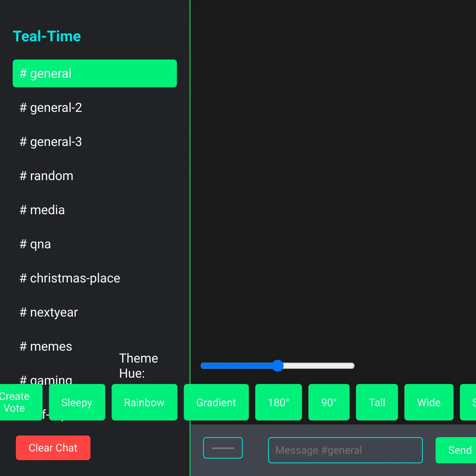The width and height of the screenshot is (476, 476).
Task: Enable the Rainbow theme button
Action: [144, 402]
